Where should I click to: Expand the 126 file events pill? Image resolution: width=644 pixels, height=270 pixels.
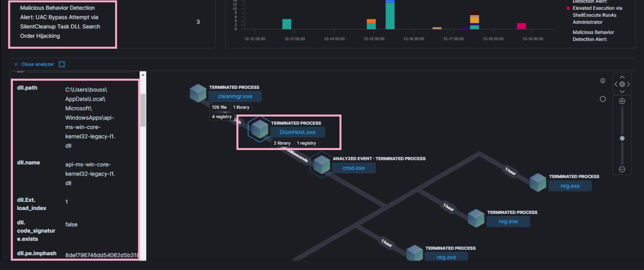(219, 107)
